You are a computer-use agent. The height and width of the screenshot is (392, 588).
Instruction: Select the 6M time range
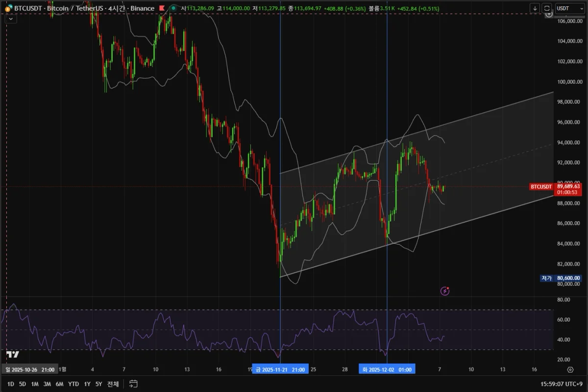[59, 384]
